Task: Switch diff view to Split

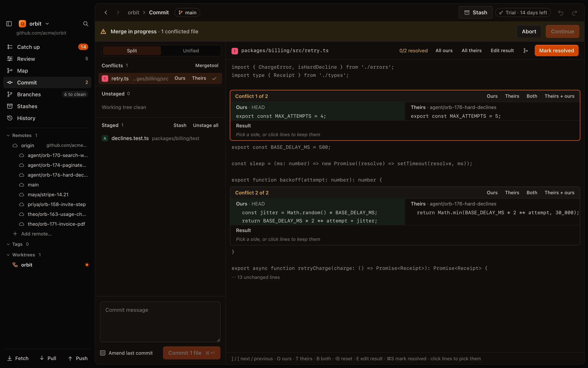Action: click(x=132, y=51)
